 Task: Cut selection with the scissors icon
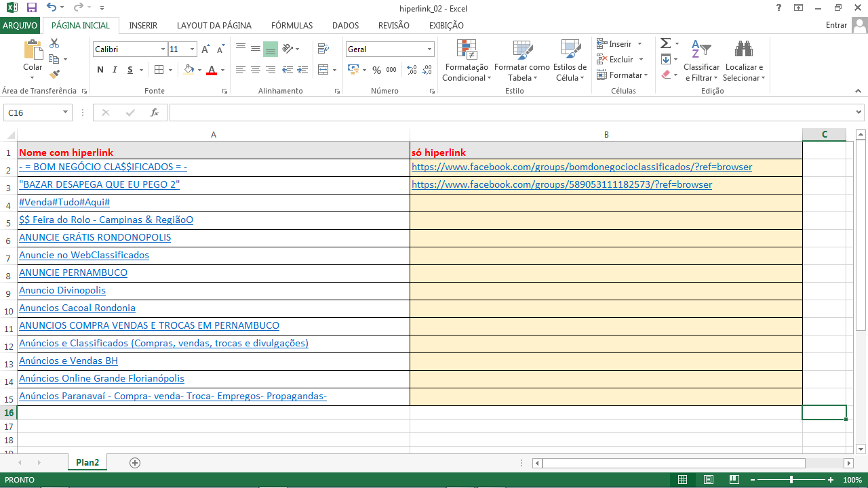55,43
